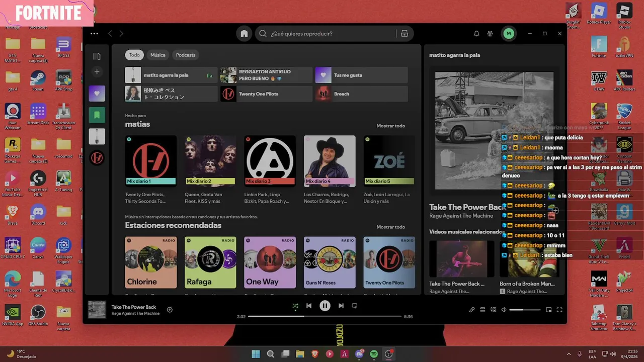This screenshot has height=362, width=644.
Task: Skip to next track
Action: point(341,306)
